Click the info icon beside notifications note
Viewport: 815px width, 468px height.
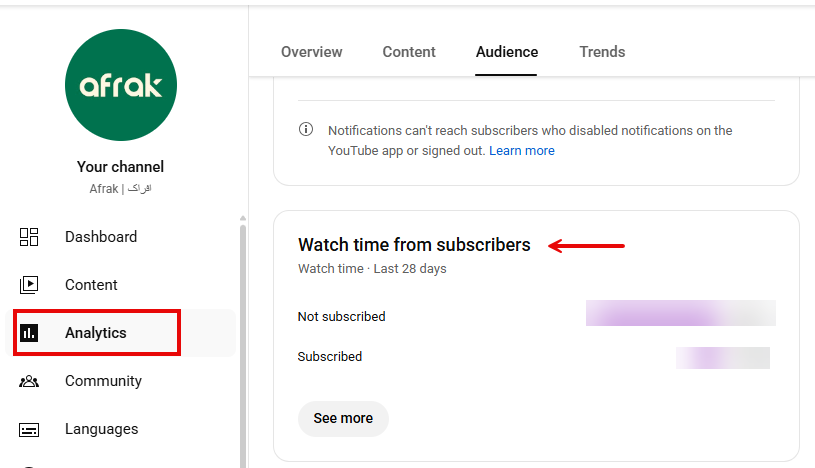pos(306,130)
